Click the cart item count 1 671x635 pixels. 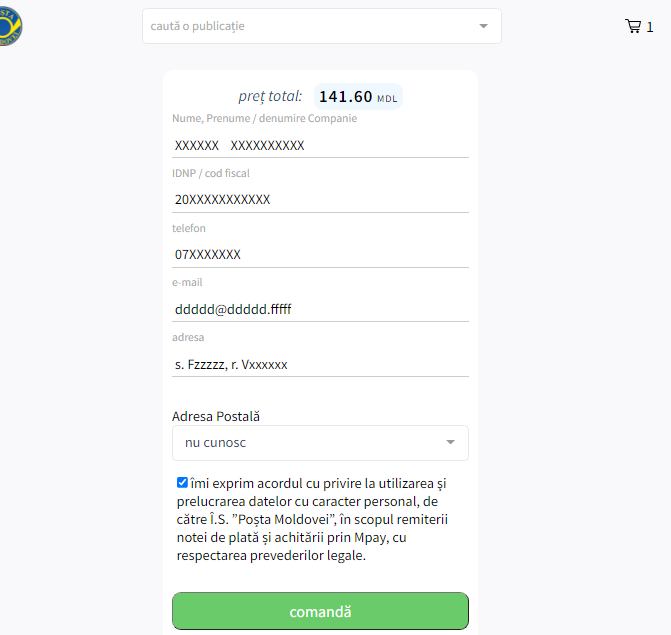coord(650,27)
